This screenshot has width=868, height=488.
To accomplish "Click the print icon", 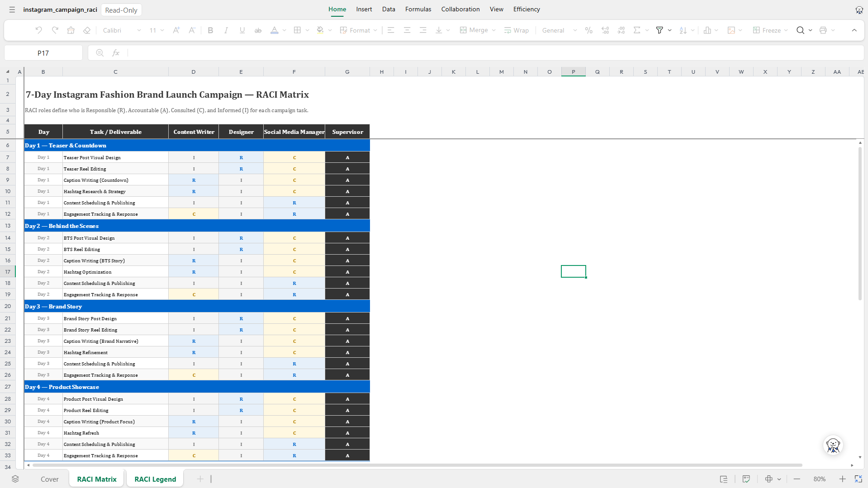I will point(823,30).
